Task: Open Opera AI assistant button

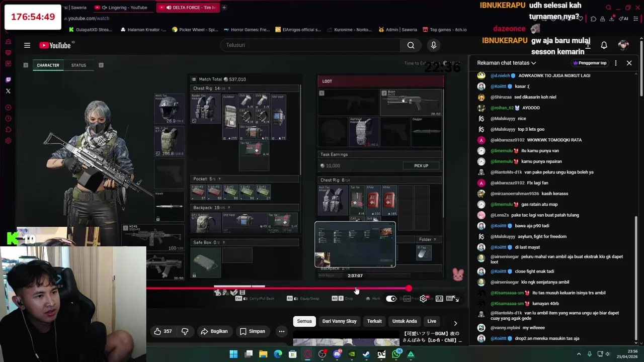Action: tap(623, 19)
